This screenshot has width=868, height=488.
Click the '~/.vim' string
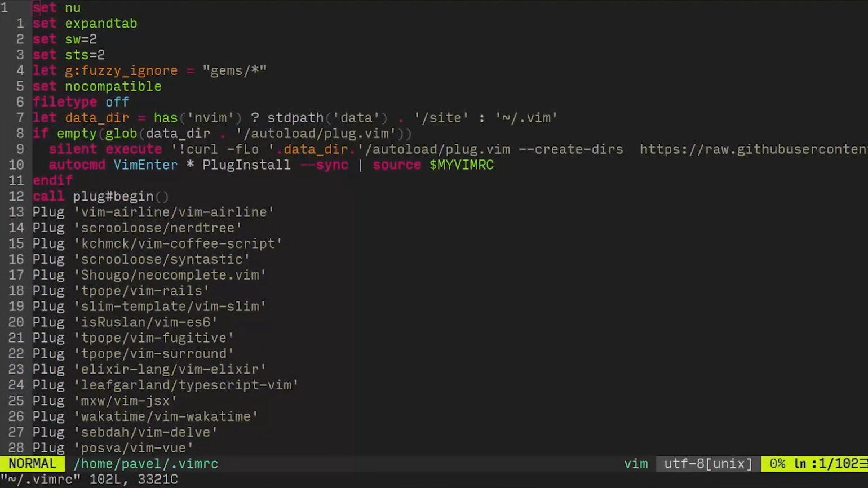point(526,118)
